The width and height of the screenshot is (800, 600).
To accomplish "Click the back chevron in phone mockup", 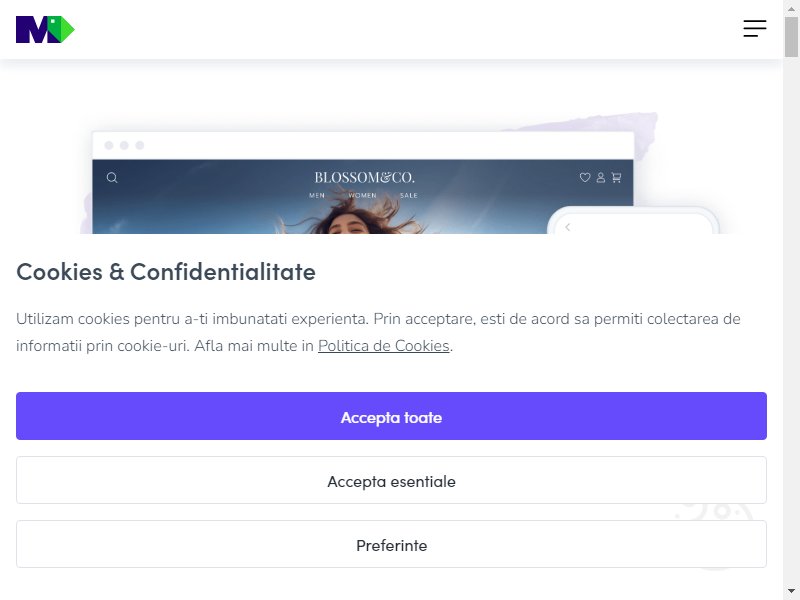I will pyautogui.click(x=567, y=228).
